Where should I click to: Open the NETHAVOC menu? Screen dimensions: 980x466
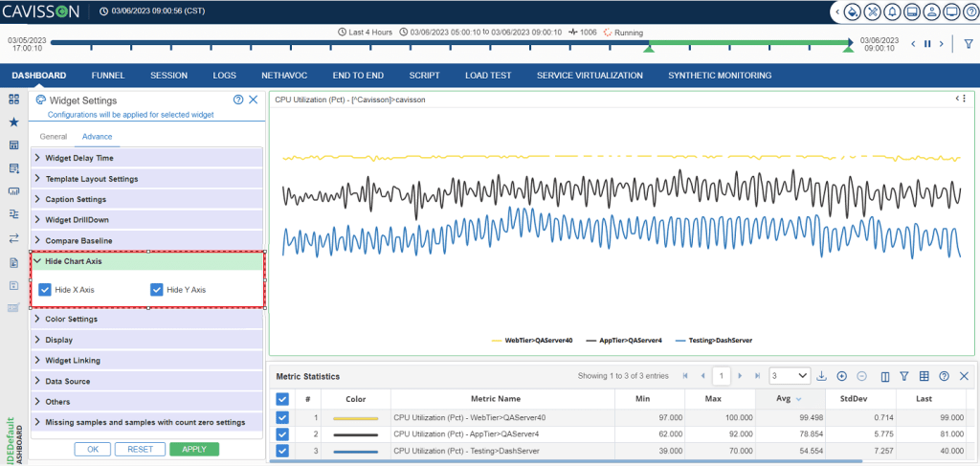tap(284, 76)
